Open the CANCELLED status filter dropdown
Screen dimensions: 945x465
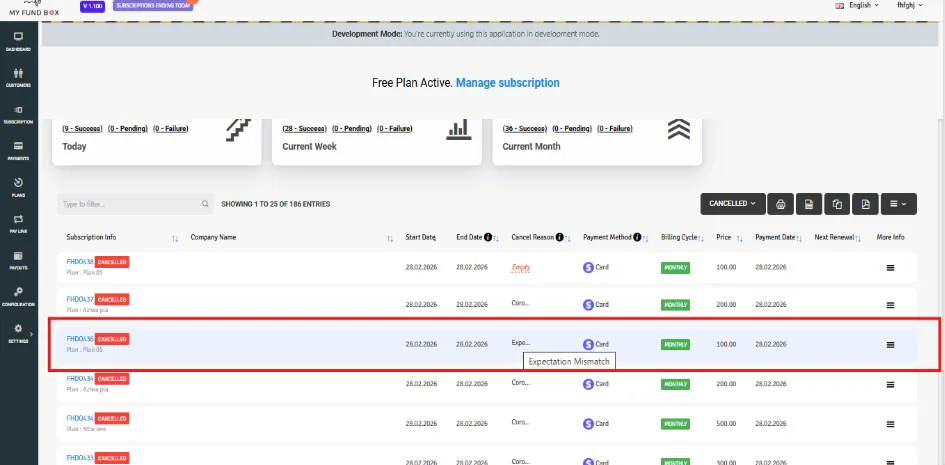(x=733, y=204)
